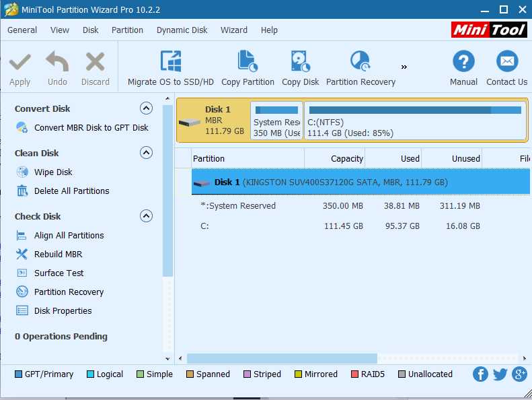Viewport: 532px width, 400px height.
Task: Click the Disk Properties list icon
Action: coord(22,310)
